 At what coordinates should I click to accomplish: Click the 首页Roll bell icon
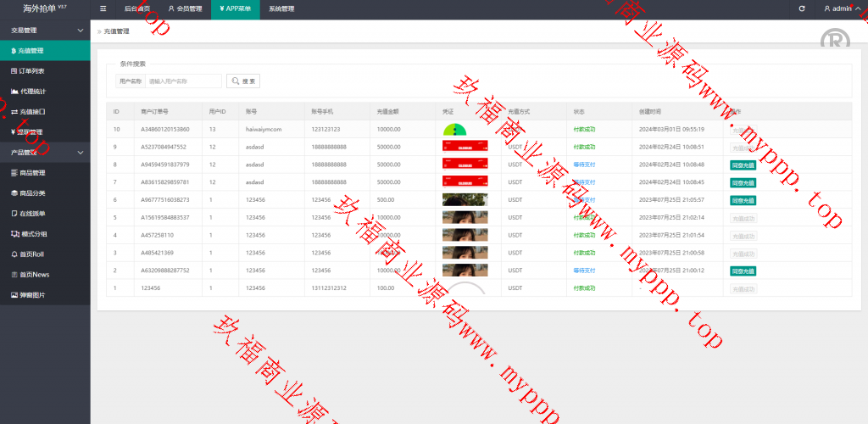click(x=14, y=254)
